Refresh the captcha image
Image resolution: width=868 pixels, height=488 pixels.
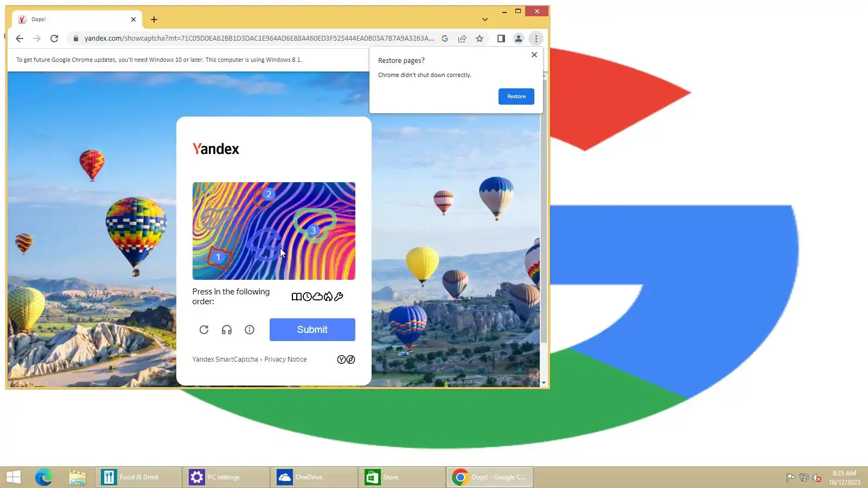[204, 330]
